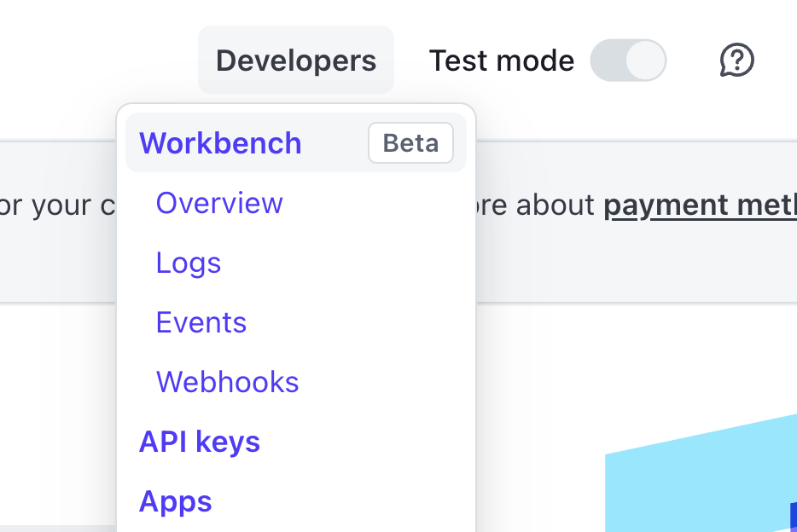
Task: Go to Logs under Workbench
Action: pyautogui.click(x=189, y=263)
